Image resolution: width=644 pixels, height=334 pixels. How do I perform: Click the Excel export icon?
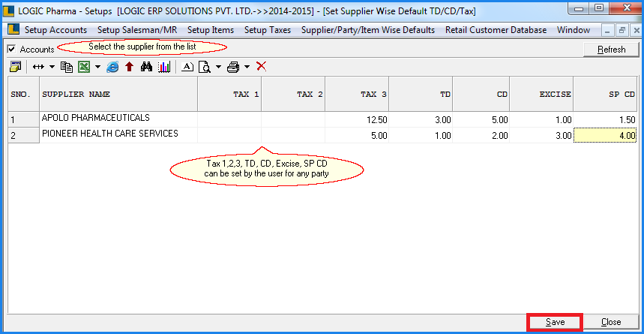(x=83, y=67)
